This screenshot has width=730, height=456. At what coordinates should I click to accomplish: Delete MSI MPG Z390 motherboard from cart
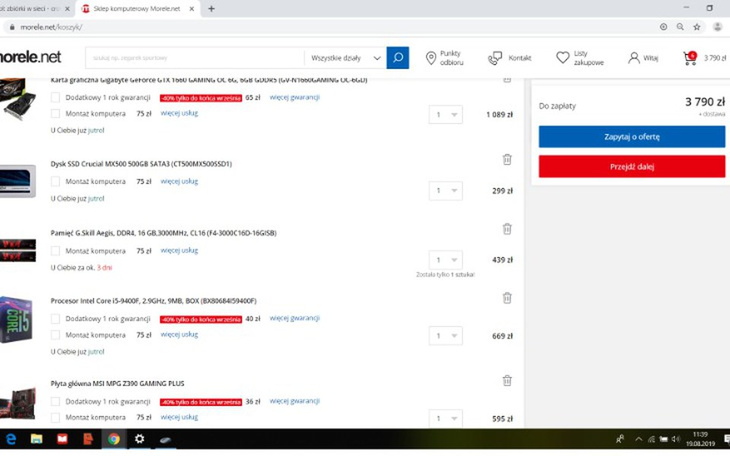point(507,381)
